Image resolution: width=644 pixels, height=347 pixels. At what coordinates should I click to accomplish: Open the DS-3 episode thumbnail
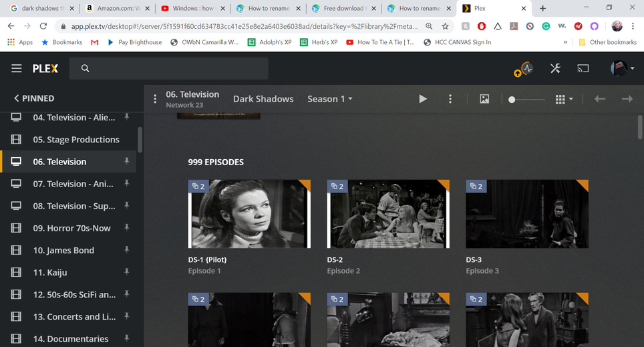click(x=527, y=214)
